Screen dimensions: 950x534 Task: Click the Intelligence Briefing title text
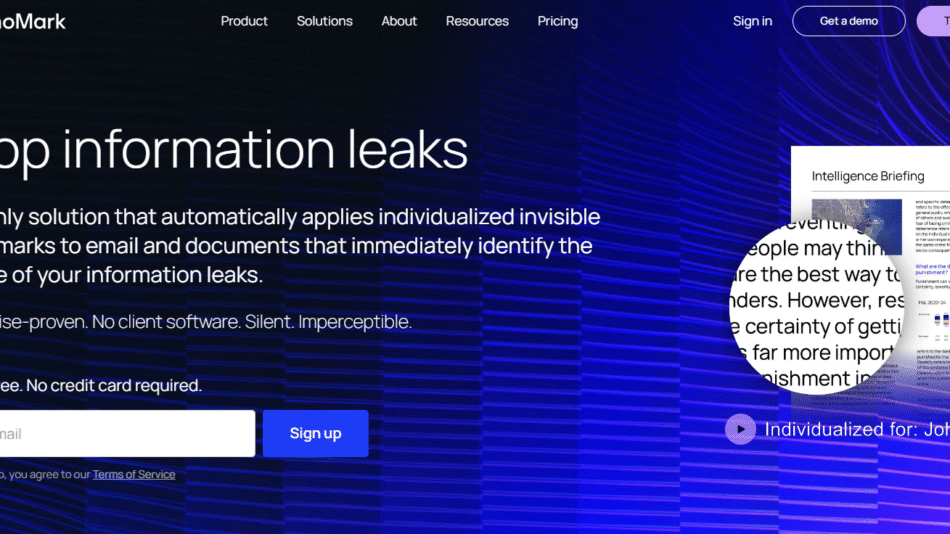pyautogui.click(x=868, y=176)
